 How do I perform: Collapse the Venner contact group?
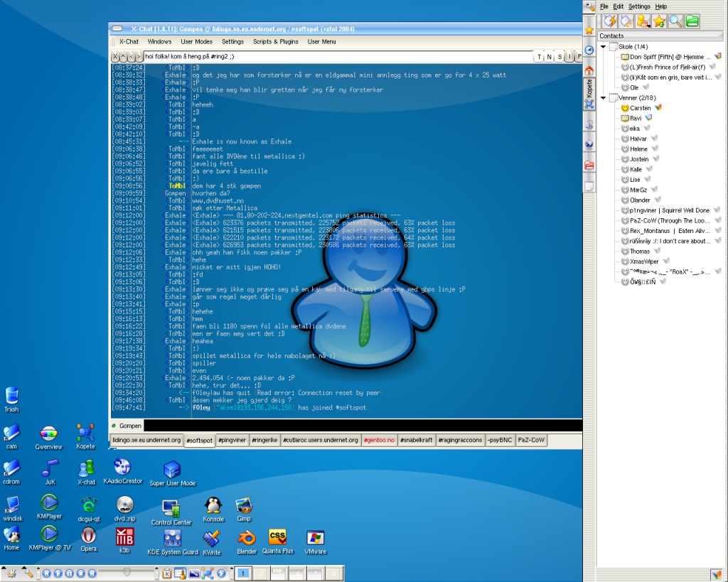click(x=603, y=98)
